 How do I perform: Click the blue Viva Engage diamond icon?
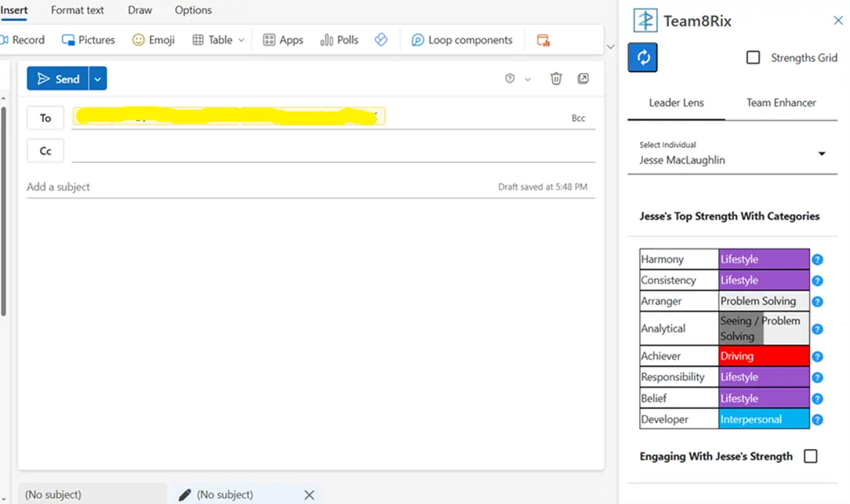[x=381, y=39]
